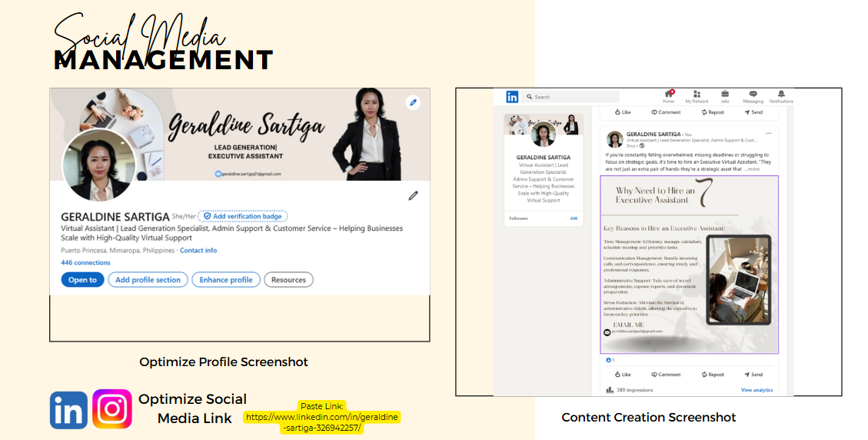Click the Enhance profile button
Image resolution: width=868 pixels, height=440 pixels.
coord(226,280)
